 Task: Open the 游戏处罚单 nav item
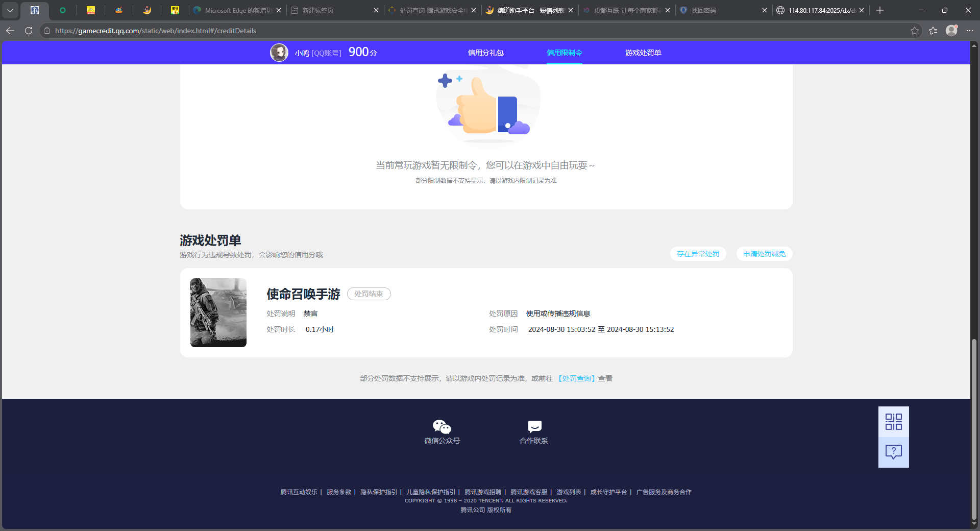(643, 53)
